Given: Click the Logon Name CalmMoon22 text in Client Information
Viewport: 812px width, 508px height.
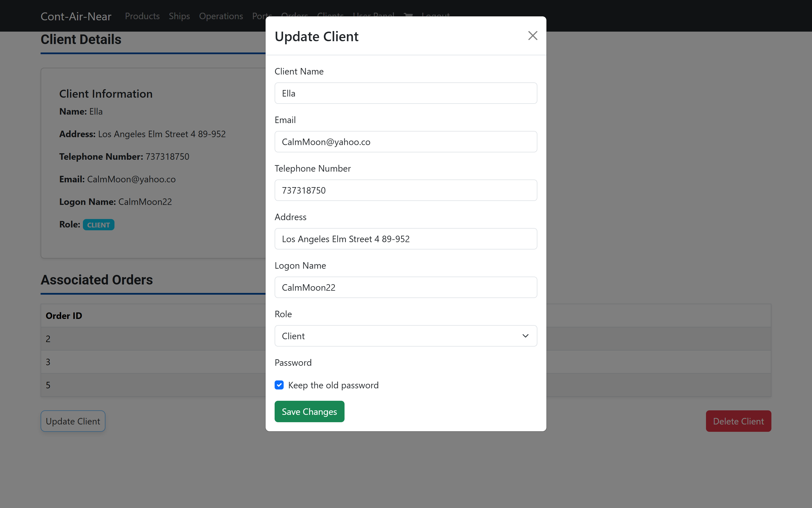Looking at the screenshot, I should coord(115,202).
